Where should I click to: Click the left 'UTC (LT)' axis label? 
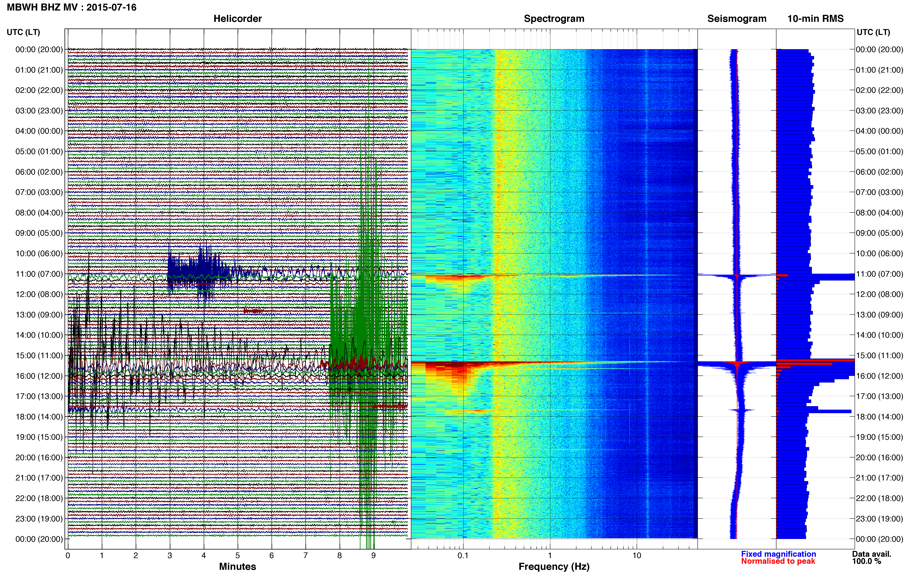(23, 32)
